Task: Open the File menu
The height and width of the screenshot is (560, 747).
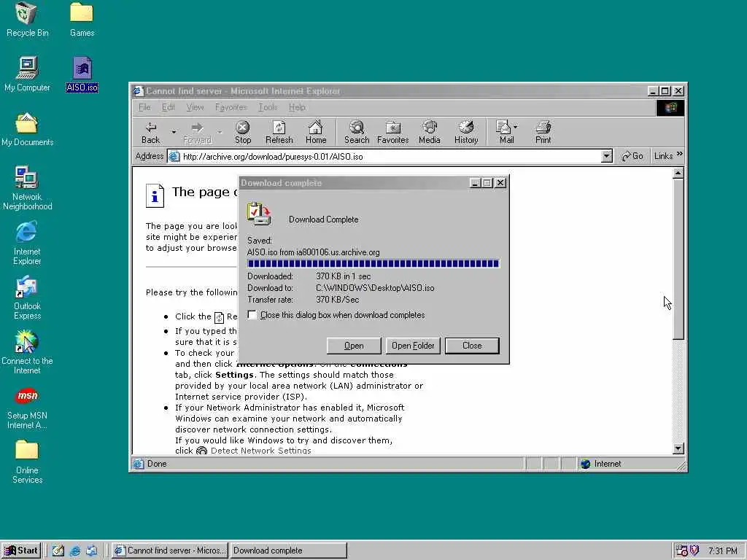Action: (x=144, y=107)
